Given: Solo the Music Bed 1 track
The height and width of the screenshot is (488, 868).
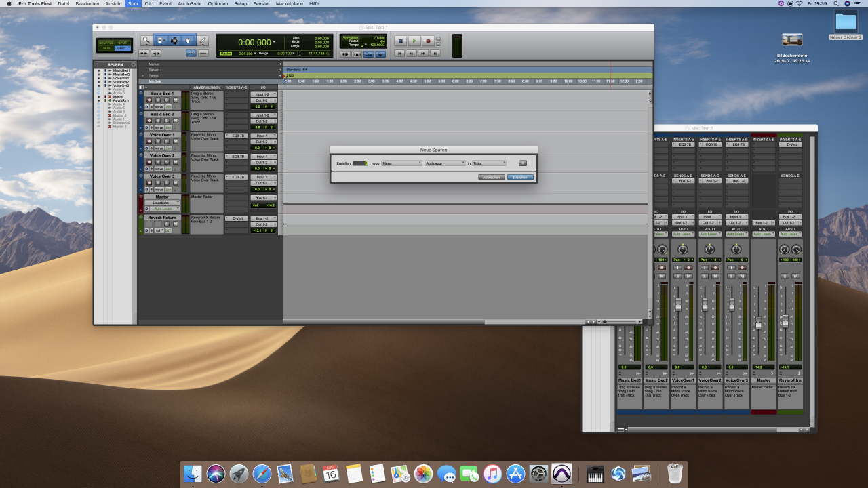Looking at the screenshot, I should (165, 100).
